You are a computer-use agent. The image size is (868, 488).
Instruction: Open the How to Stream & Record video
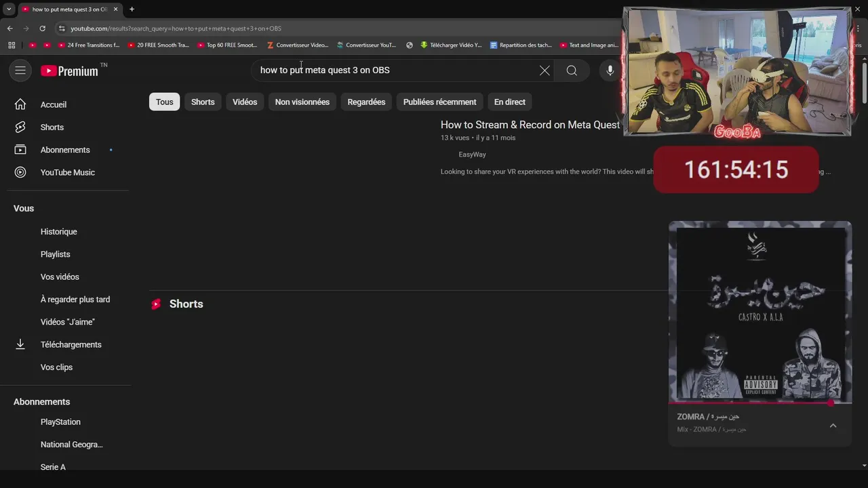coord(530,125)
